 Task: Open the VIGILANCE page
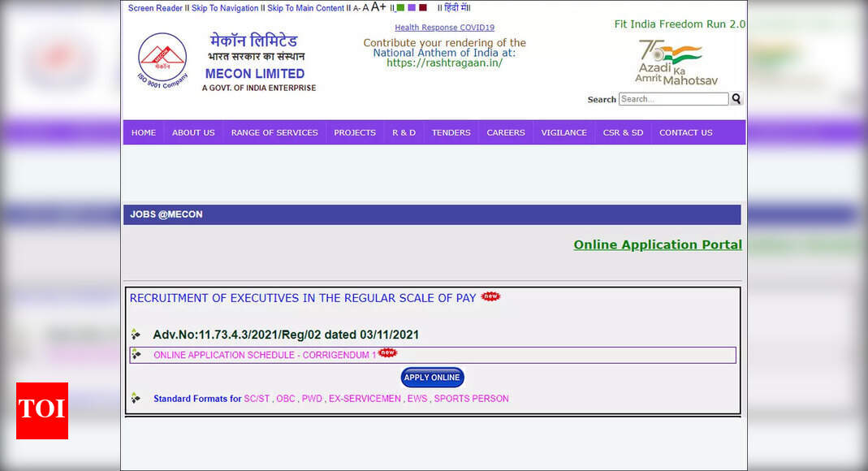pyautogui.click(x=564, y=132)
